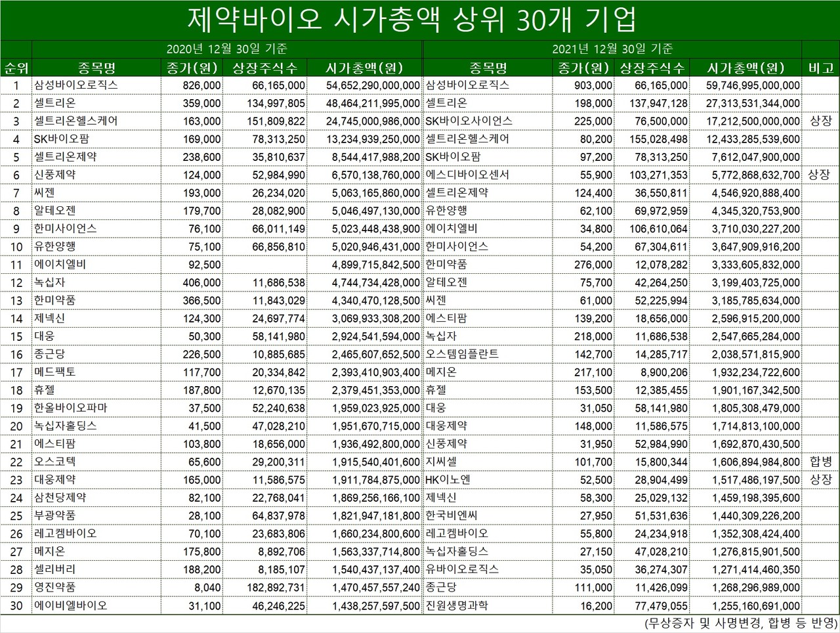
Task: Select rank number 15
Action: (x=16, y=336)
